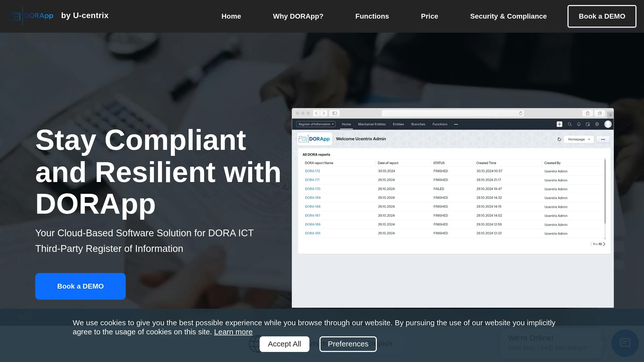Viewport: 644px width, 362px height.
Task: Click the Date of report column header
Action: pos(388,163)
